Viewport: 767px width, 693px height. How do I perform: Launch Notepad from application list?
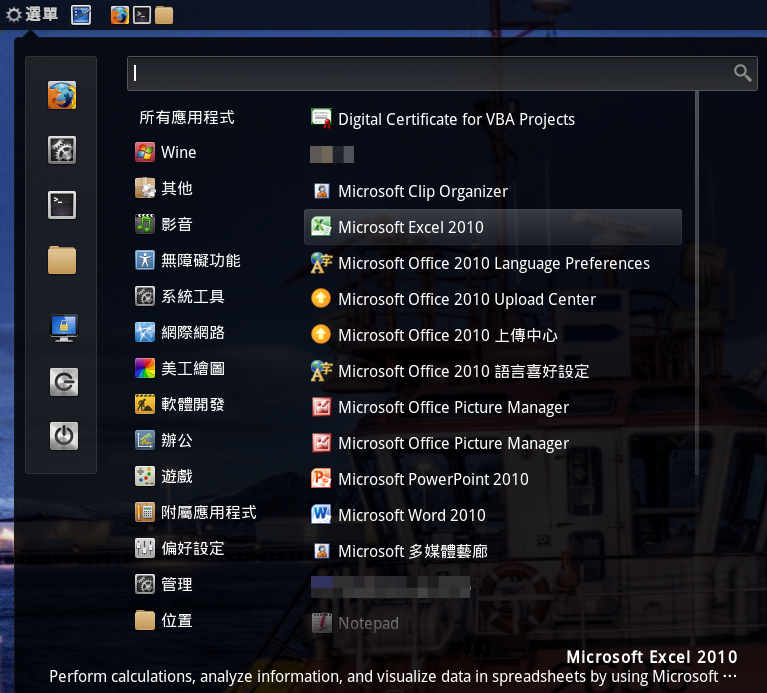pos(493,623)
